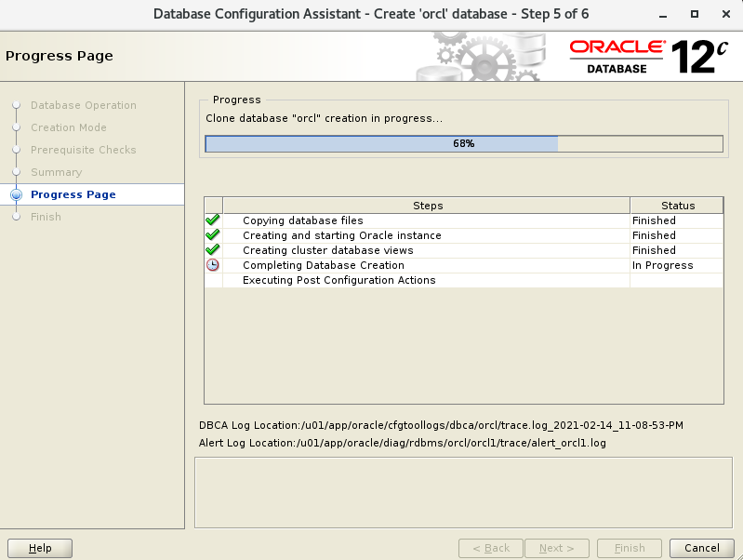
Task: Click green checkmark beside Copying database files
Action: (213, 220)
